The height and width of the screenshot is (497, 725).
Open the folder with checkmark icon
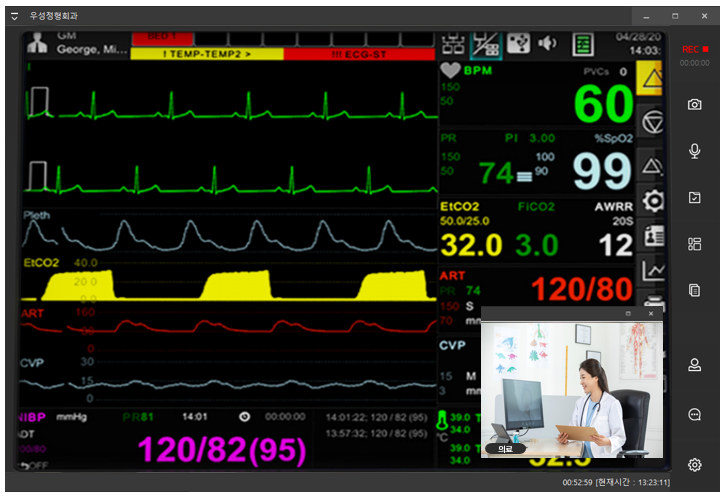point(694,197)
